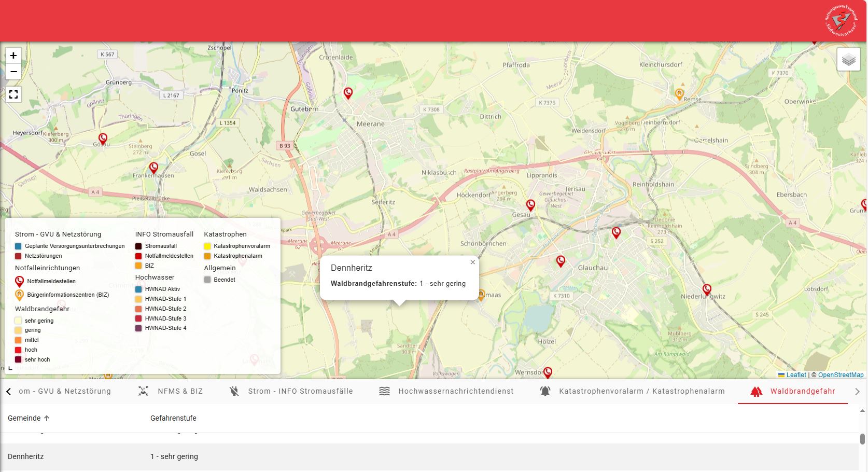868x472 pixels.
Task: Select the emergency marker at Niederlungwitz
Action: pos(707,289)
